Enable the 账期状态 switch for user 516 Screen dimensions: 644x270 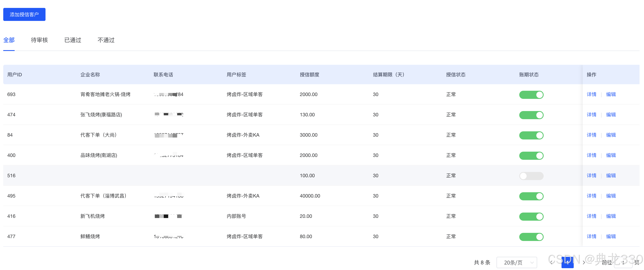531,176
